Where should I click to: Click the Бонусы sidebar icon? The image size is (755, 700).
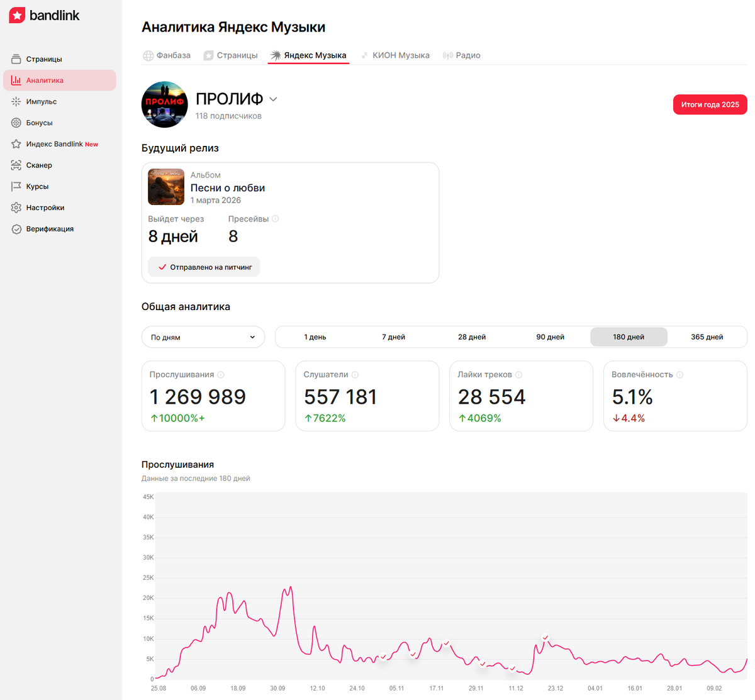coord(16,123)
